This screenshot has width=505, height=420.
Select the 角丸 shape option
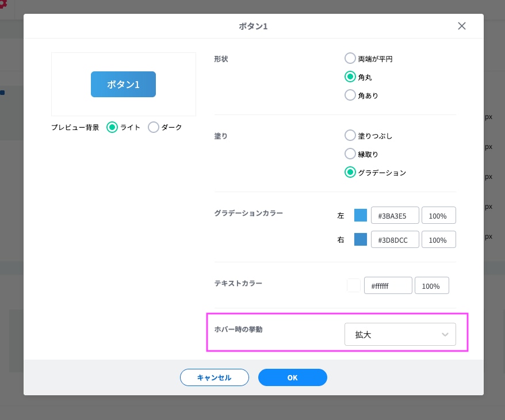tap(350, 77)
